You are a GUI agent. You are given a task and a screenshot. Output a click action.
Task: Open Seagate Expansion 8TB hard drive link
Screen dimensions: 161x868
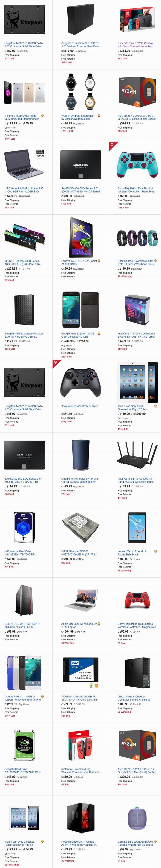tap(80, 45)
